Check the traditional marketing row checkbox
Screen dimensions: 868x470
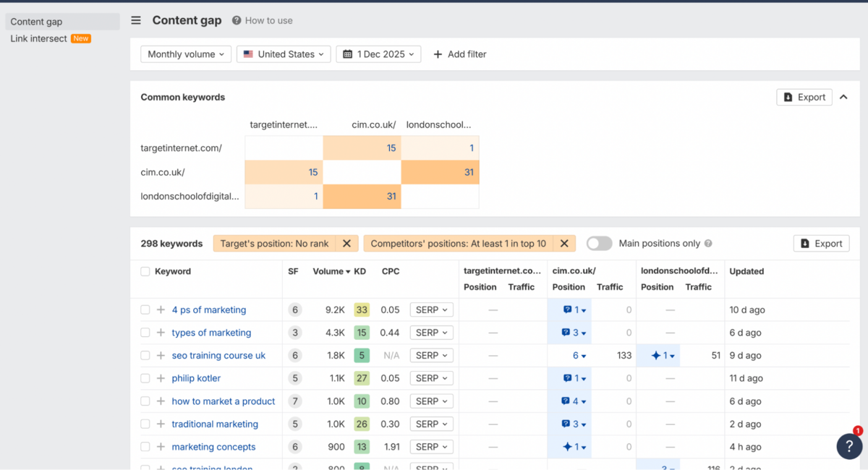tap(145, 424)
